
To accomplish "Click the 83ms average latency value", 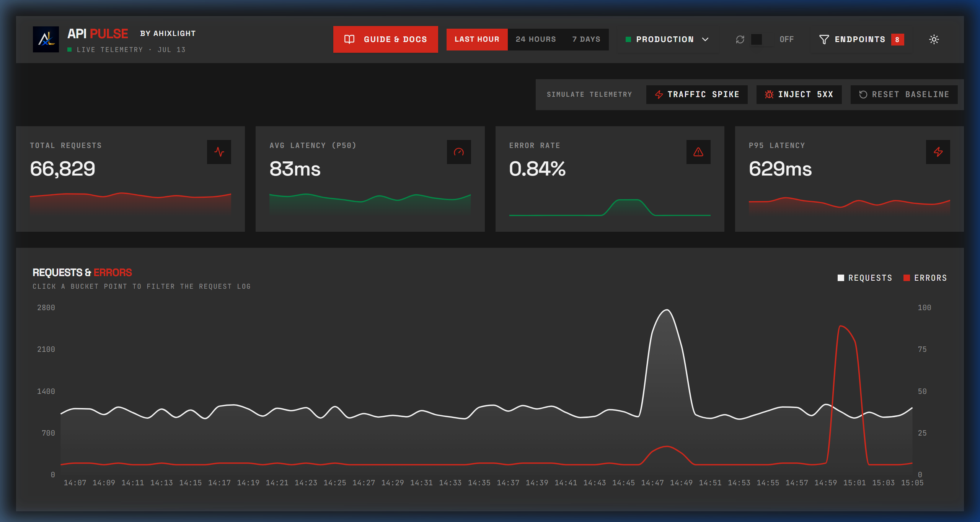I will [295, 169].
